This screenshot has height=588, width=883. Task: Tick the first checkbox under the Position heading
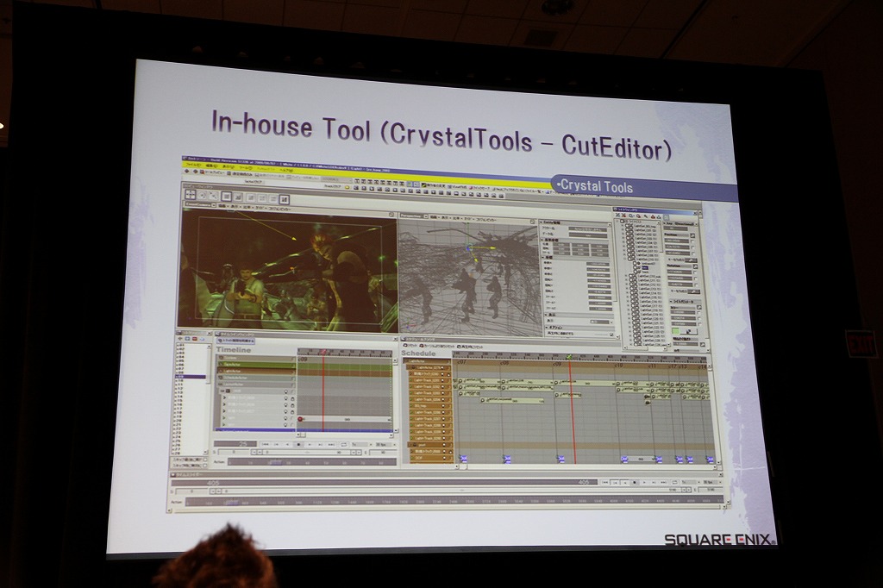(x=692, y=241)
